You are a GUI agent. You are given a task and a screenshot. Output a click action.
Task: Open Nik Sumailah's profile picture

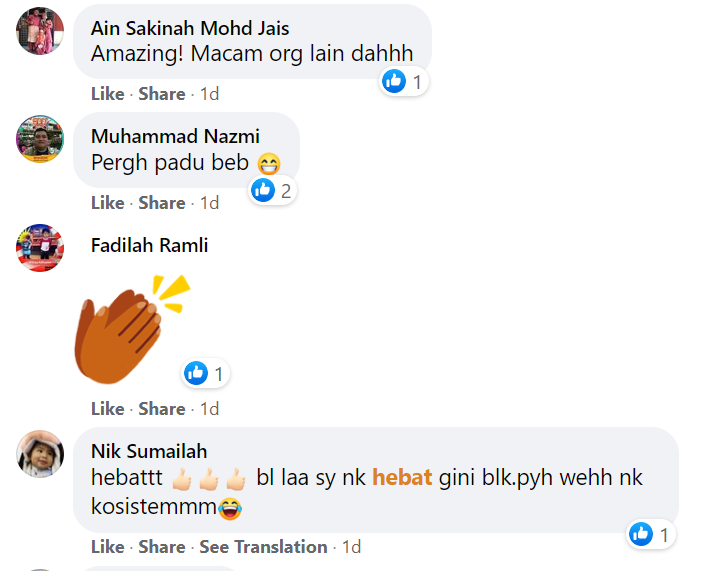tap(40, 455)
